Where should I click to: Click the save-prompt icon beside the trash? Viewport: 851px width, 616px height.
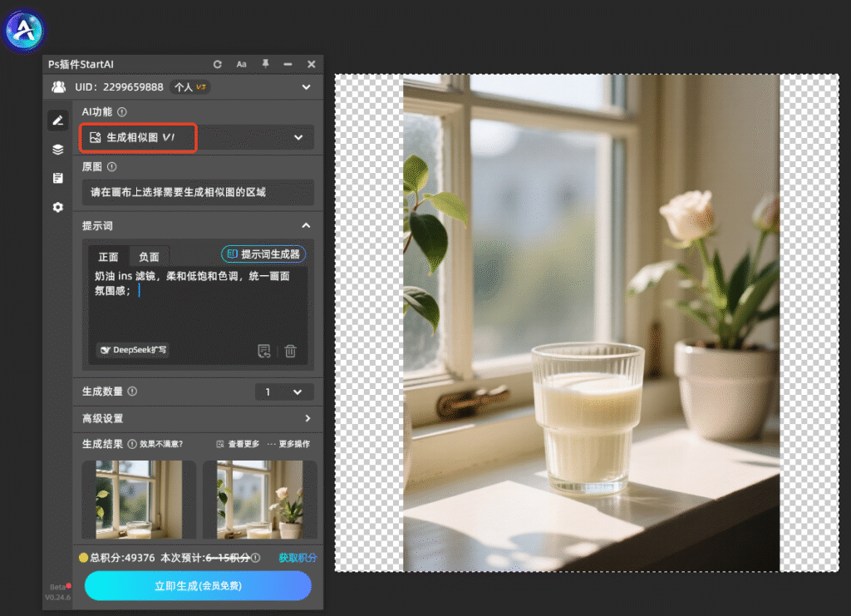click(264, 351)
